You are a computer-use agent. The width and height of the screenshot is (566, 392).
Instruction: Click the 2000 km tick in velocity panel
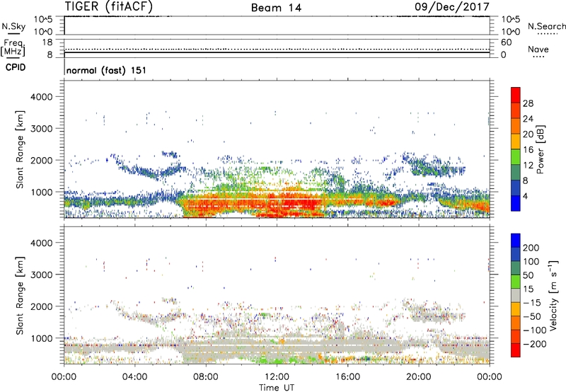(x=41, y=306)
